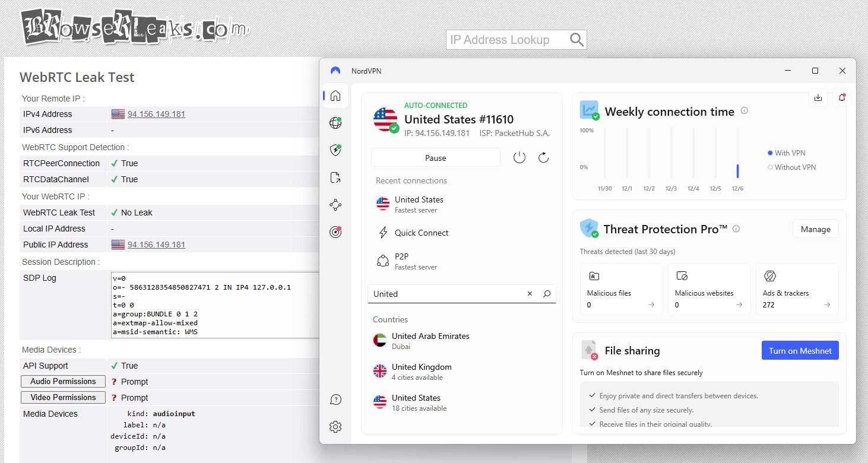Click the NordVPN logo in title bar
Viewport: 868px width, 463px height.
click(335, 71)
